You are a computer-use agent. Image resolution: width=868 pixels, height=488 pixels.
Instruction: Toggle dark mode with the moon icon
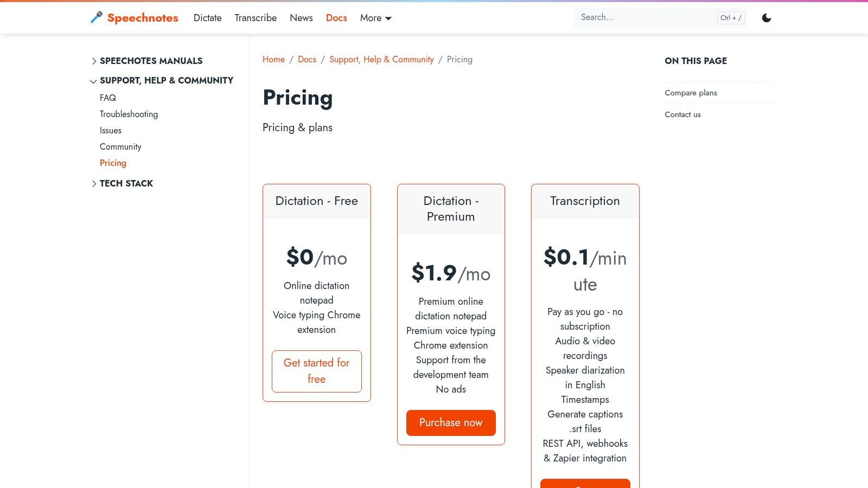[x=766, y=18]
